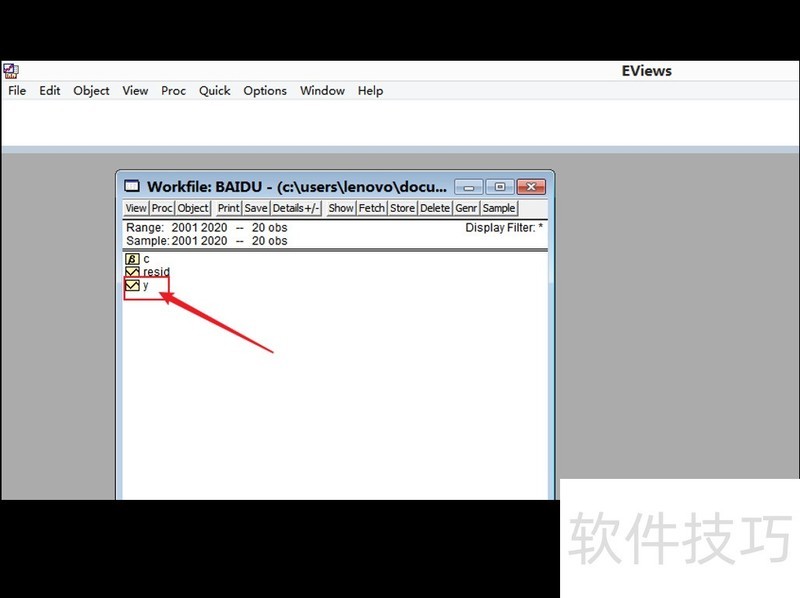Image resolution: width=800 pixels, height=598 pixels.
Task: Save the workfile using the Save button
Action: 256,208
